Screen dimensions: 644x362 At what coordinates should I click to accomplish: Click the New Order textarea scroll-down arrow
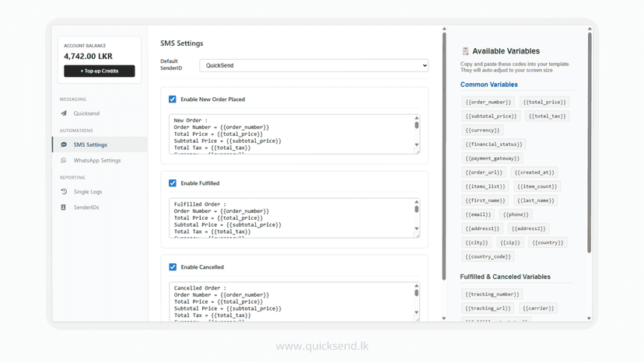pyautogui.click(x=416, y=144)
